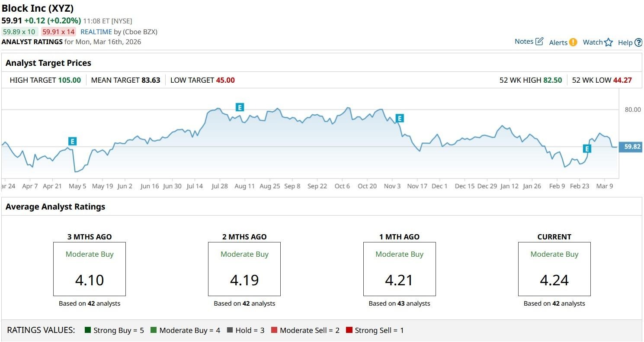Click the earnings E marker near Feb 23
This screenshot has width=644, height=342.
coord(587,149)
